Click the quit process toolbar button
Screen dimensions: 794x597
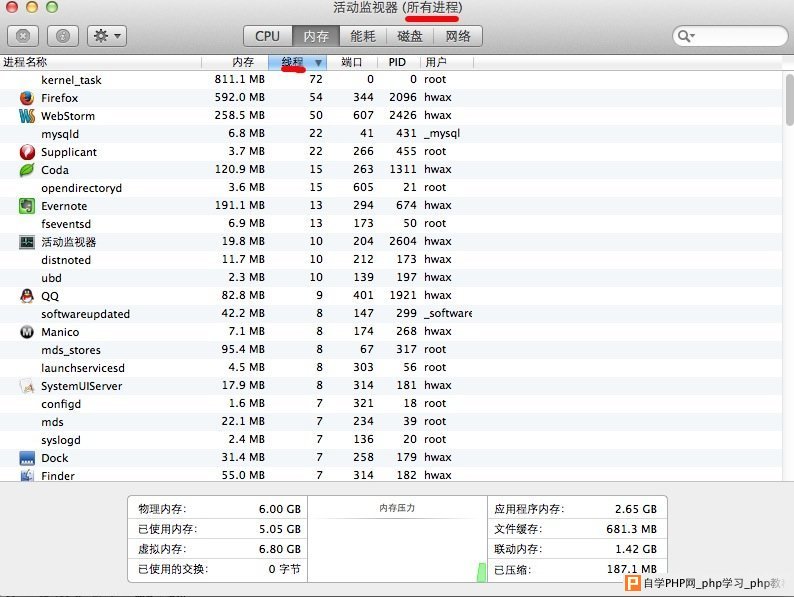click(23, 36)
